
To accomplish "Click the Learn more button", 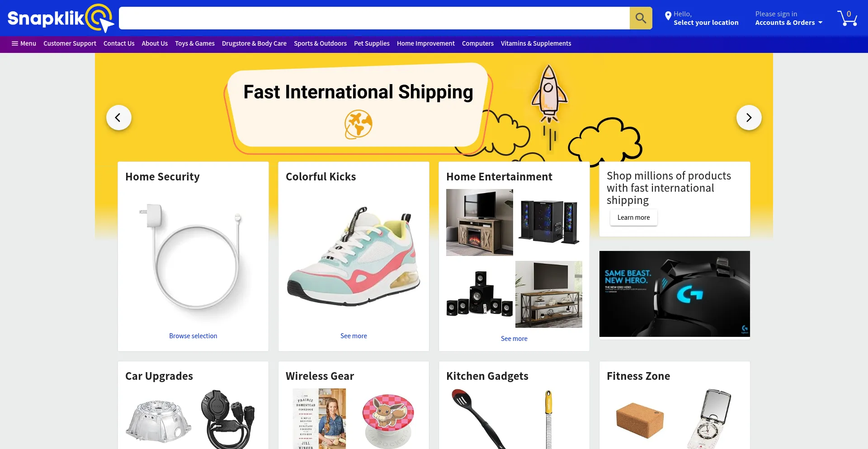I will [633, 217].
